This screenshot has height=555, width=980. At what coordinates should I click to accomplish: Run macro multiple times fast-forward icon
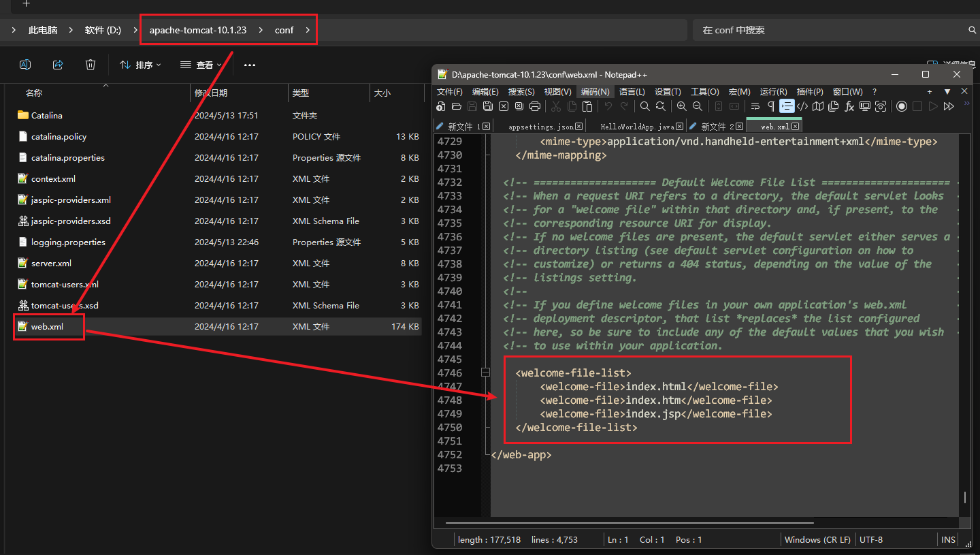coord(949,106)
